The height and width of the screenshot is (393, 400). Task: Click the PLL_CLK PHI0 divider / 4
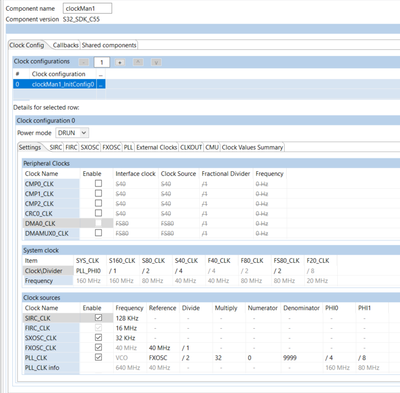click(x=329, y=358)
